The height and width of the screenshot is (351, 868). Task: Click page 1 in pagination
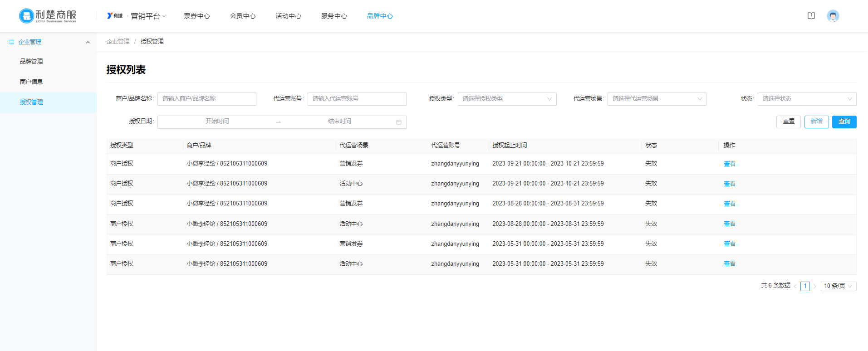[x=805, y=286]
